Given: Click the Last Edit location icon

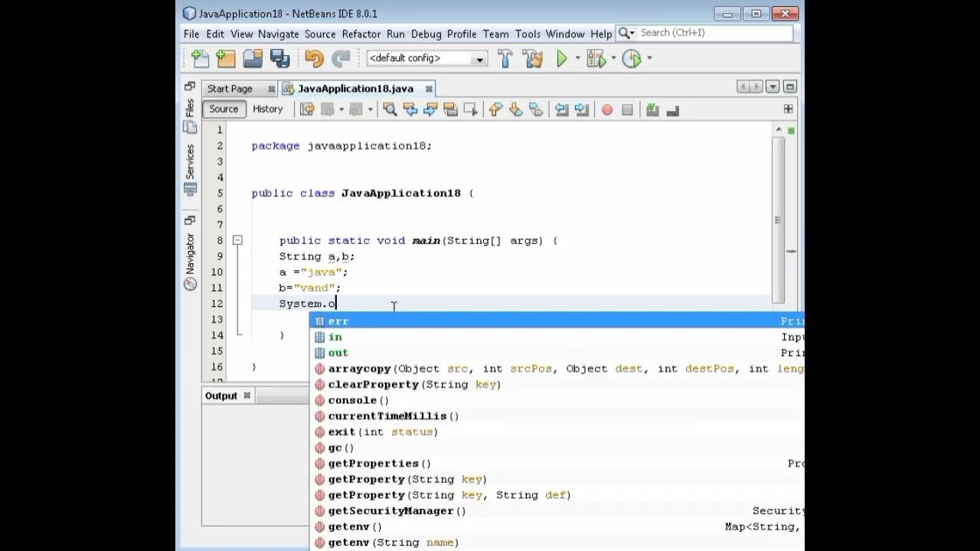Looking at the screenshot, I should [307, 109].
